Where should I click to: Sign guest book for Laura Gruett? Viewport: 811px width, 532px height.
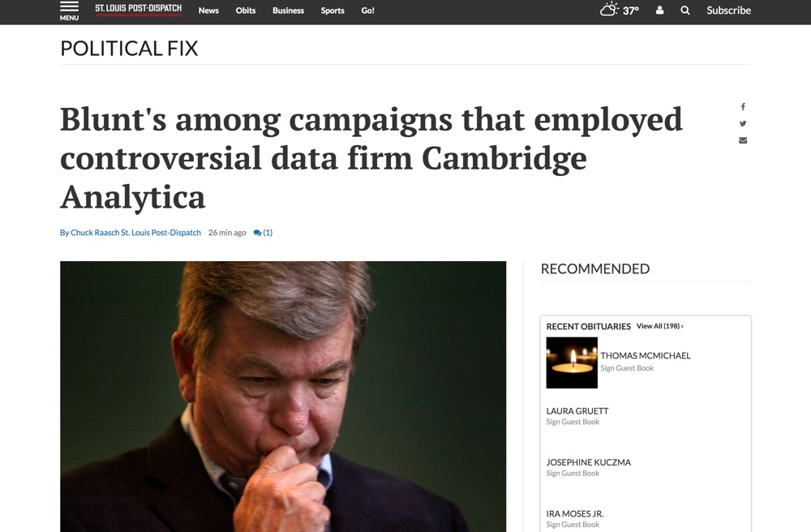point(573,422)
